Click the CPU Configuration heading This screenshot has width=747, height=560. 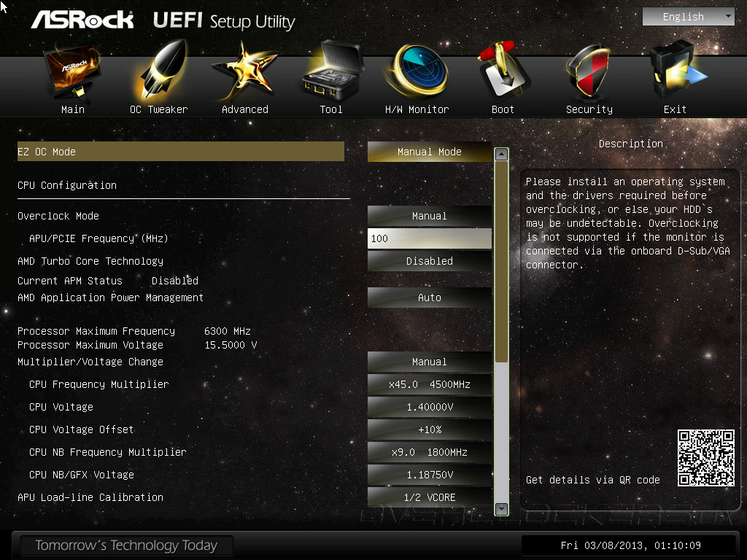tap(67, 185)
